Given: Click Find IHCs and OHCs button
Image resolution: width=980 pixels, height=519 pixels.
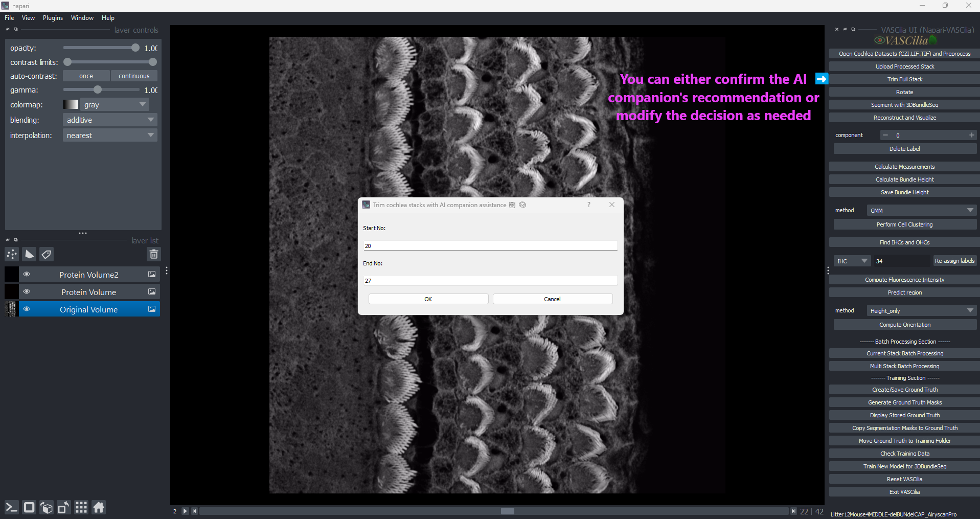Looking at the screenshot, I should tap(904, 242).
